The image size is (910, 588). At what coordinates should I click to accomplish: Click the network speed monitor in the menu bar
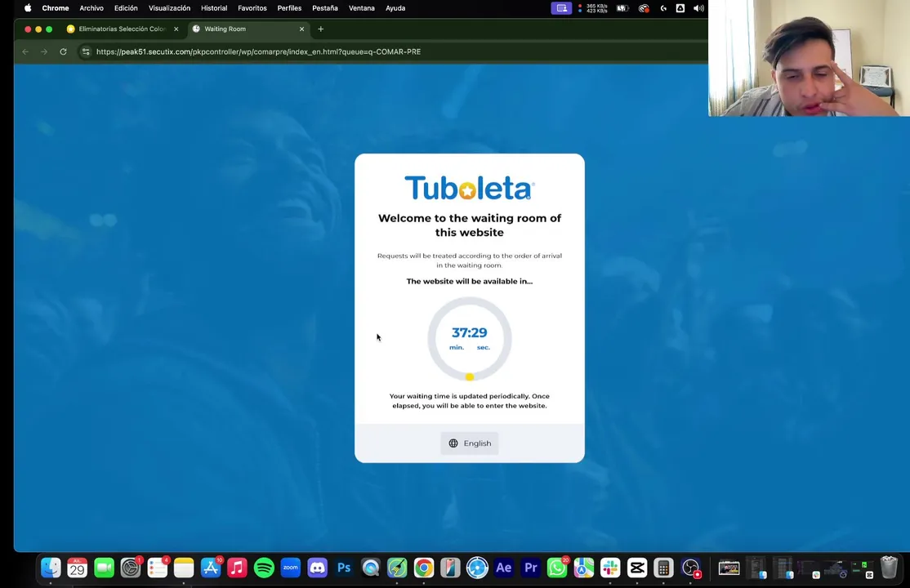point(592,8)
